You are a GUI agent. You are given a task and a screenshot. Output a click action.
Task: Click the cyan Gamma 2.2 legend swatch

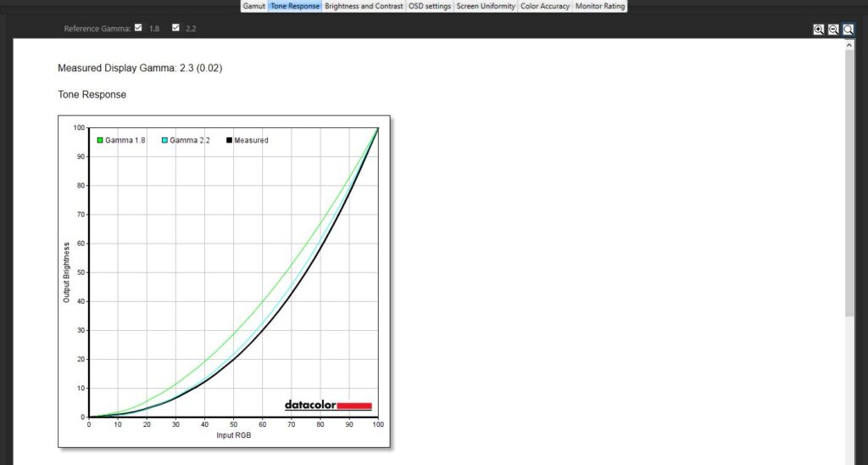point(164,140)
